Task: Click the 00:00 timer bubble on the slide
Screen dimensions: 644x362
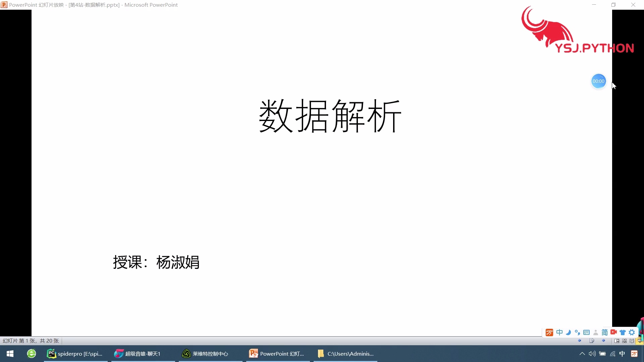Action: [598, 81]
